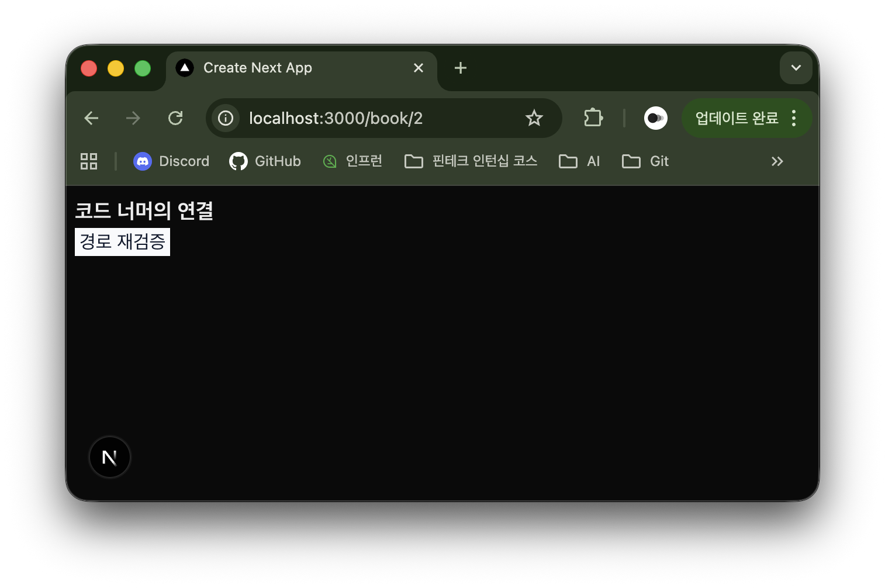Open the Next.js dev tools indicator
This screenshot has height=588, width=885.
click(x=109, y=457)
